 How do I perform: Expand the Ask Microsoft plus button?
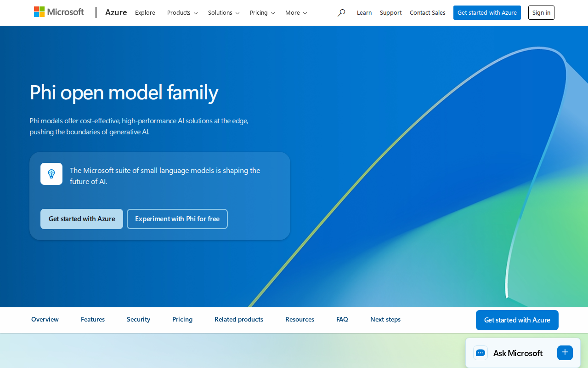pyautogui.click(x=565, y=353)
